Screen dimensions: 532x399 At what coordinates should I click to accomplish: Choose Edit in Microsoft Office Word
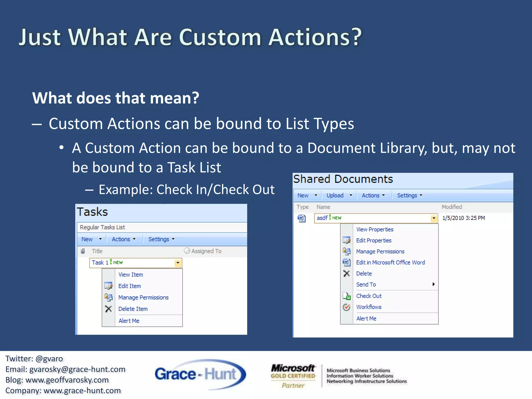[x=390, y=262]
